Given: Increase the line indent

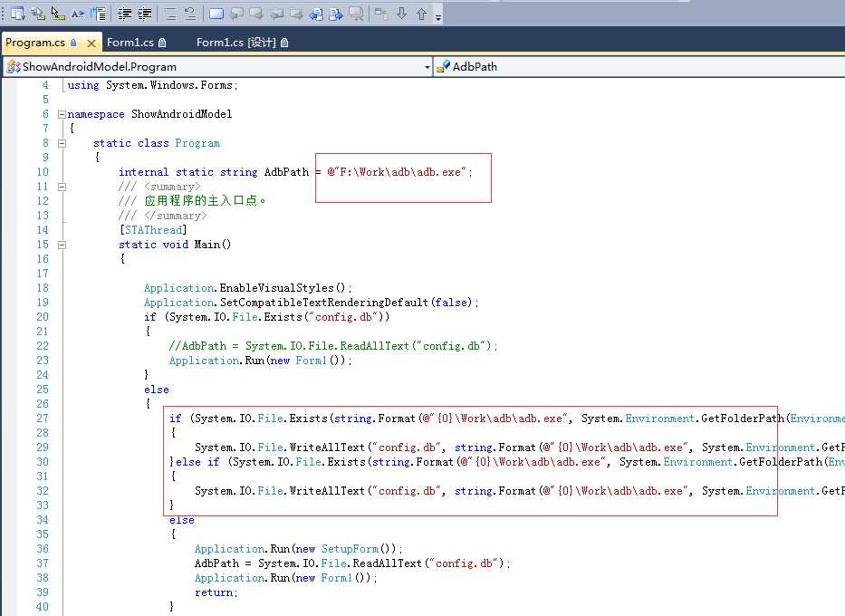Looking at the screenshot, I should tap(144, 14).
